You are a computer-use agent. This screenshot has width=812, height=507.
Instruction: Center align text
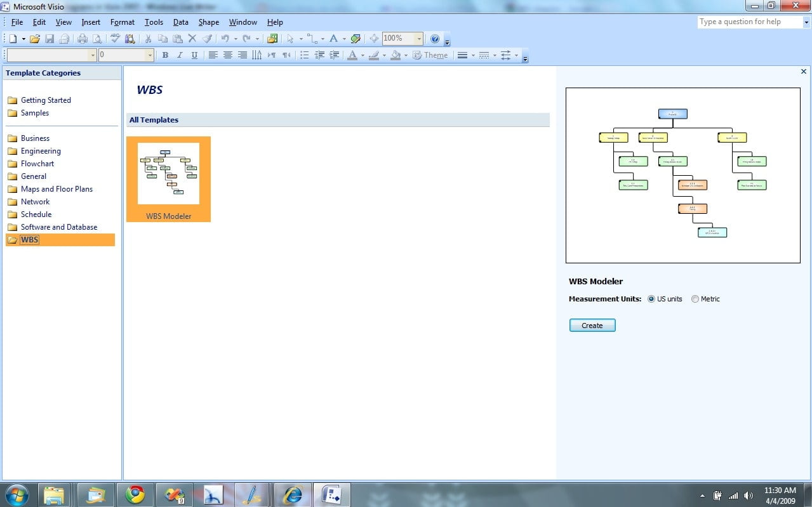[228, 55]
